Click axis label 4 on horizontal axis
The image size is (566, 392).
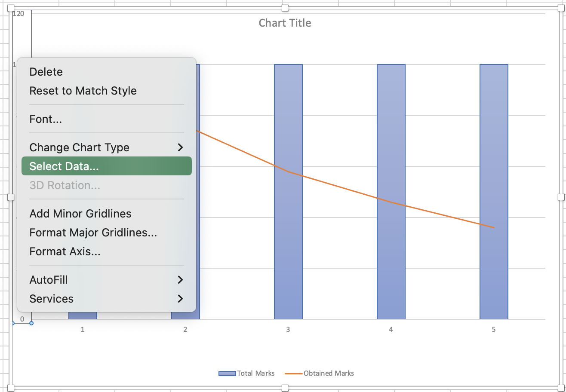(391, 330)
